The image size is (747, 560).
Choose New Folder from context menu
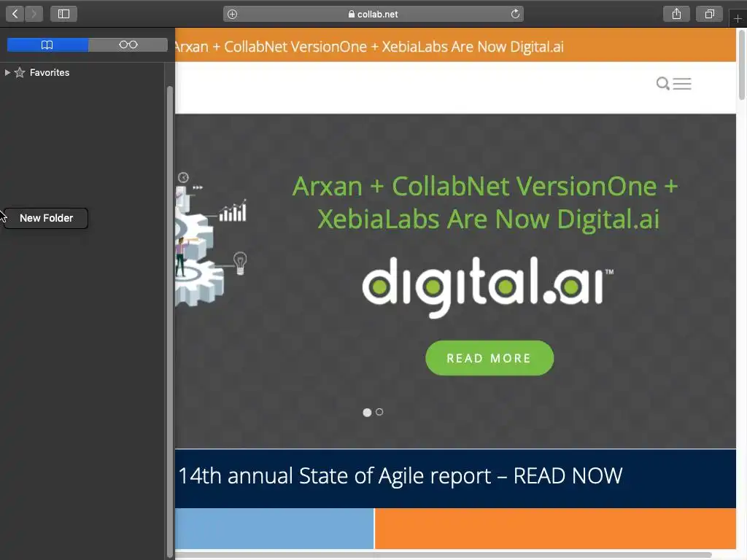46,218
